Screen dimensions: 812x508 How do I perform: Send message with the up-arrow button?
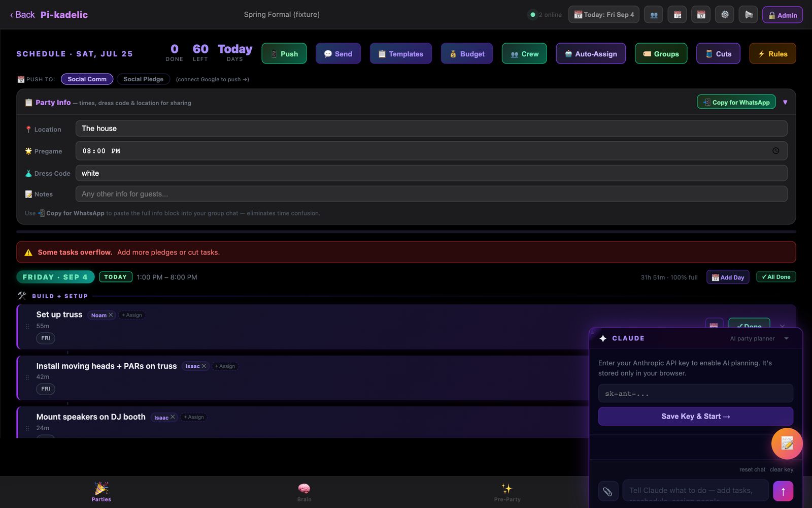pos(783,491)
